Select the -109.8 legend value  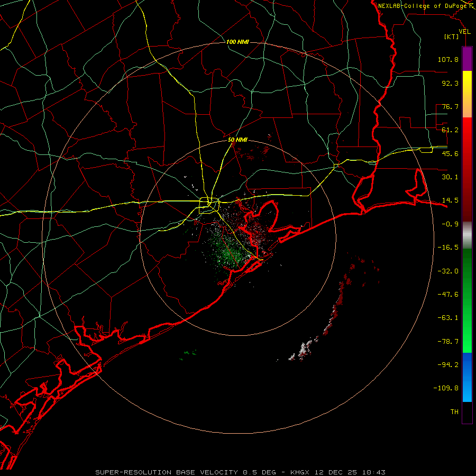[446, 388]
